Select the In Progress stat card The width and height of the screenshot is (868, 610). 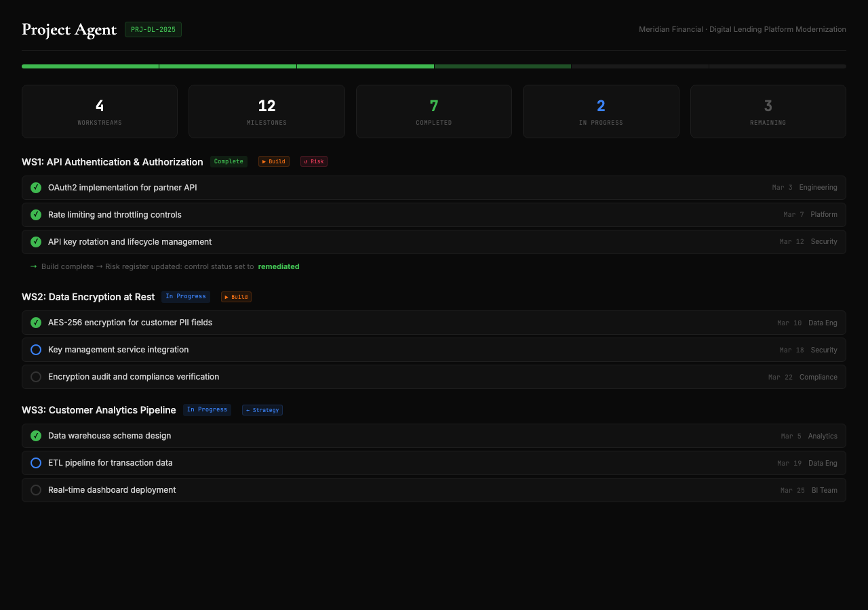[x=600, y=111]
